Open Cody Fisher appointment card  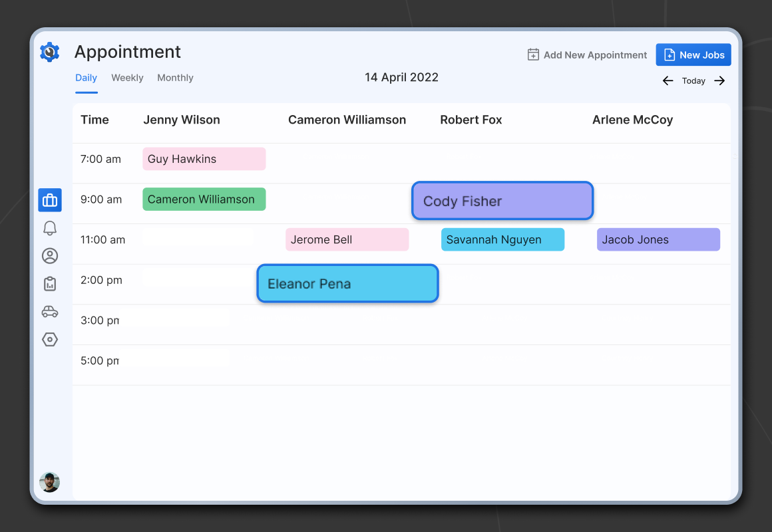[x=502, y=201]
